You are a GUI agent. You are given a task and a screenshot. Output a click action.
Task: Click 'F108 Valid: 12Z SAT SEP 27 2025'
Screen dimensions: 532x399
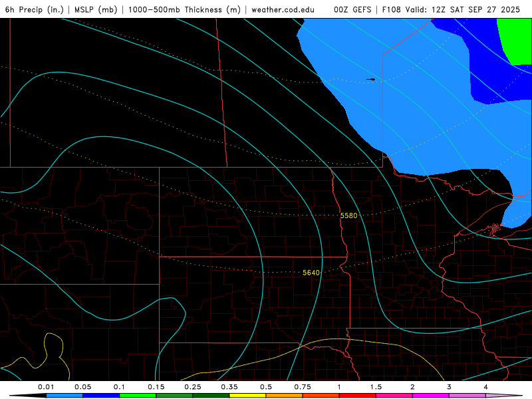pos(451,9)
